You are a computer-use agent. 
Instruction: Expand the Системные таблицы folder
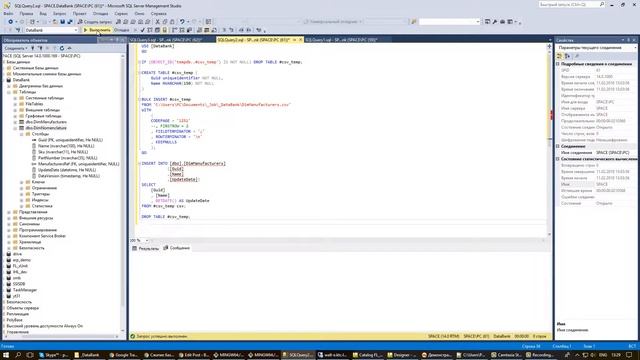coord(16,98)
